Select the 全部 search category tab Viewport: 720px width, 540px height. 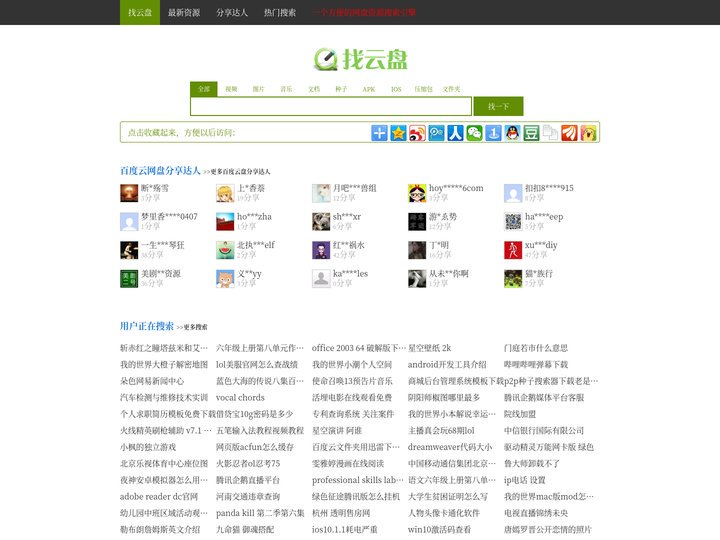(204, 89)
